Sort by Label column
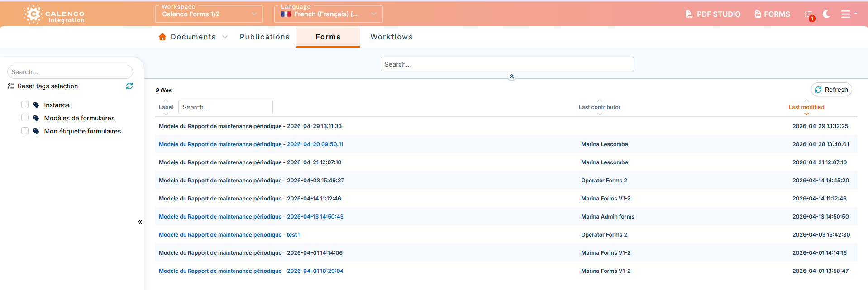Screen dimensions: 868x290 166,107
